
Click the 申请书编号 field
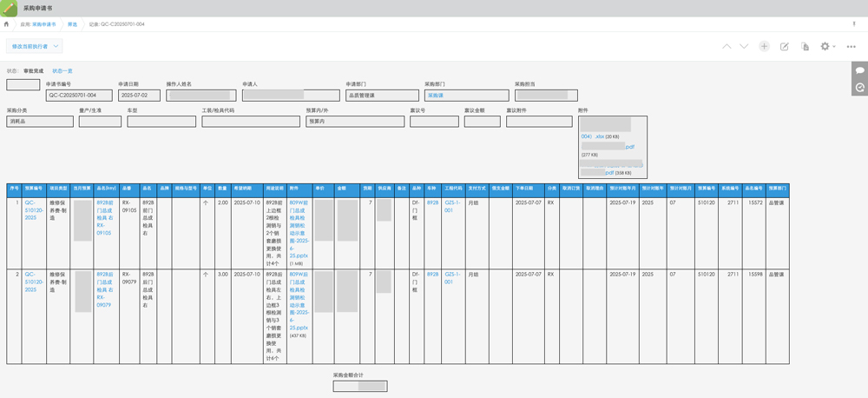click(79, 96)
